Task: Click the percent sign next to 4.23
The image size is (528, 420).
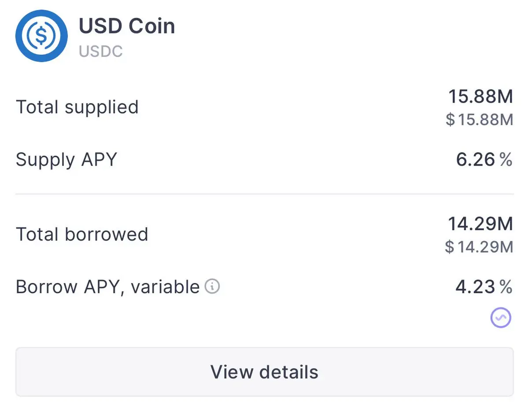Action: [x=506, y=287]
